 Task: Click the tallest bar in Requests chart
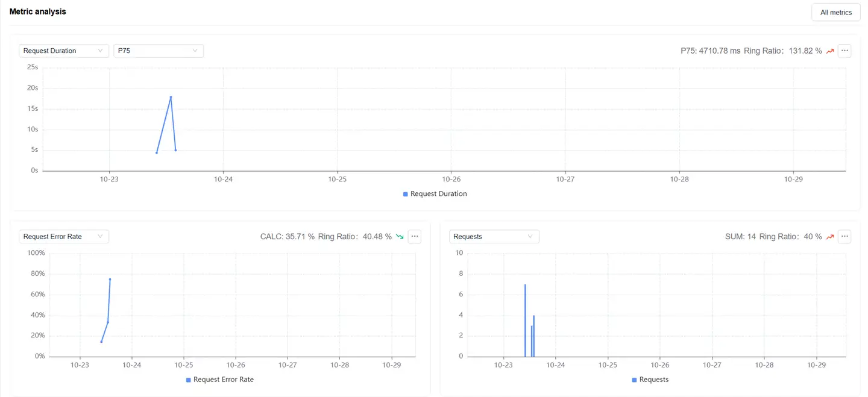point(525,320)
